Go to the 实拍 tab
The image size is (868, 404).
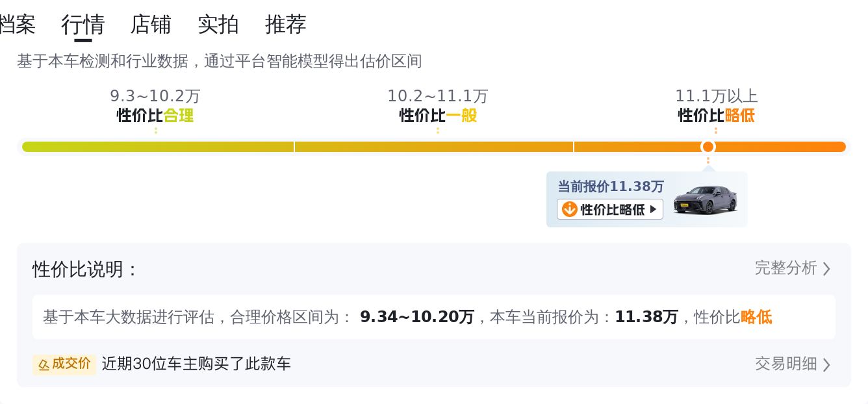click(218, 25)
